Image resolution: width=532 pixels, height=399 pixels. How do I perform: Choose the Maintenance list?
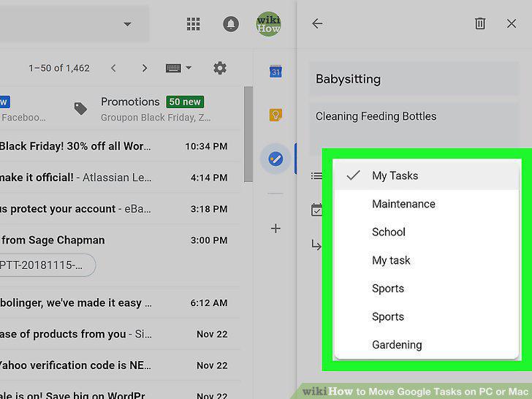427,204
